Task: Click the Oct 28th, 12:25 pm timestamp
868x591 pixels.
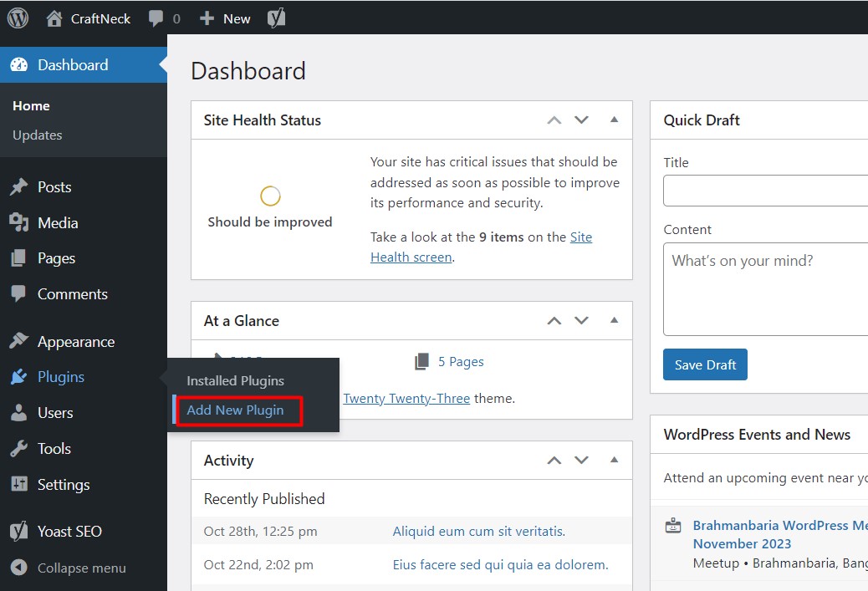Action: pyautogui.click(x=260, y=532)
